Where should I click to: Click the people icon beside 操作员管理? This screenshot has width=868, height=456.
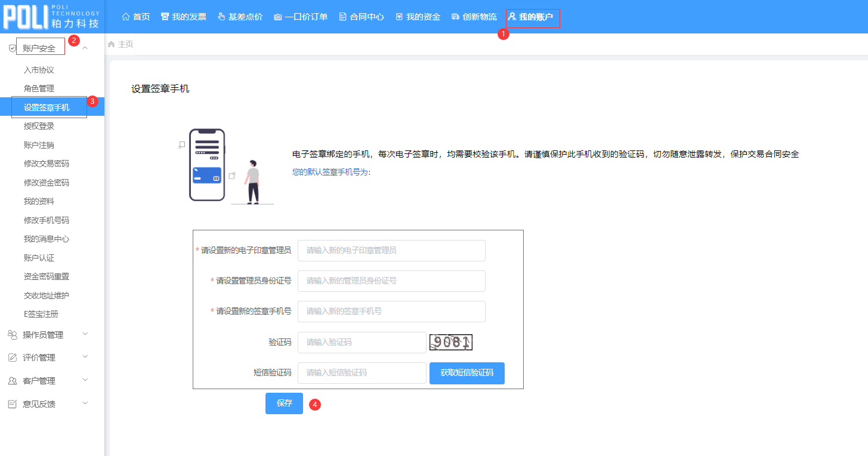pos(12,335)
